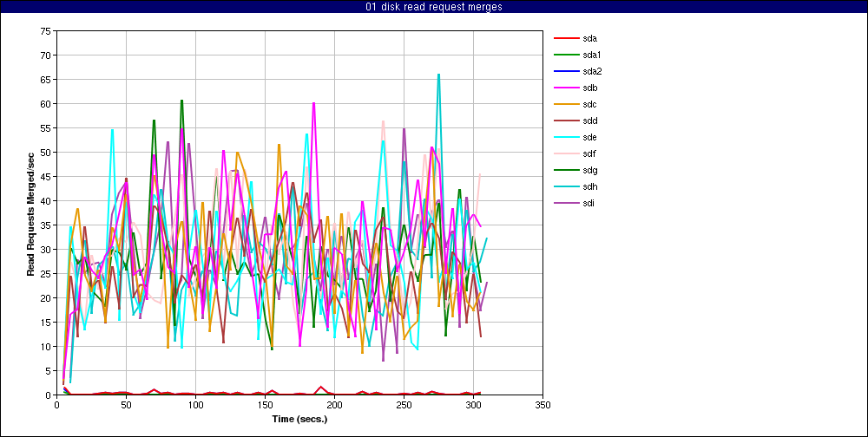Screen dimensions: 868x437
Task: Click the sde legend label
Action: [x=590, y=137]
